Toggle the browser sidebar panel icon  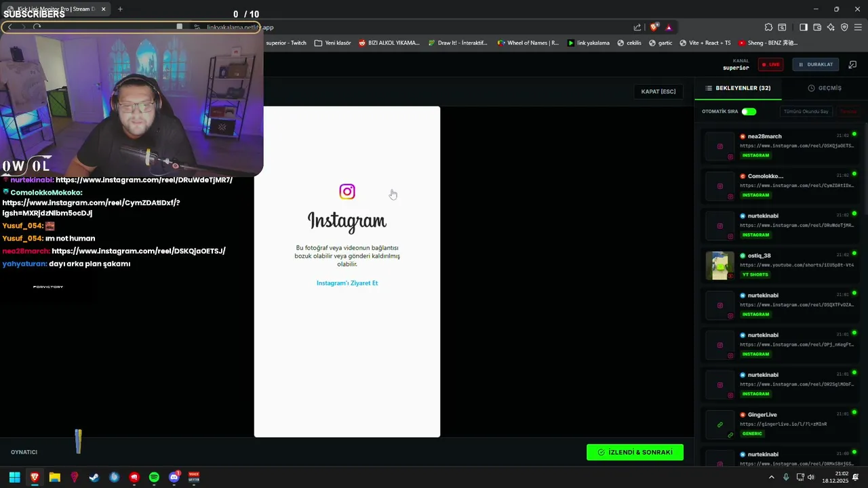803,27
